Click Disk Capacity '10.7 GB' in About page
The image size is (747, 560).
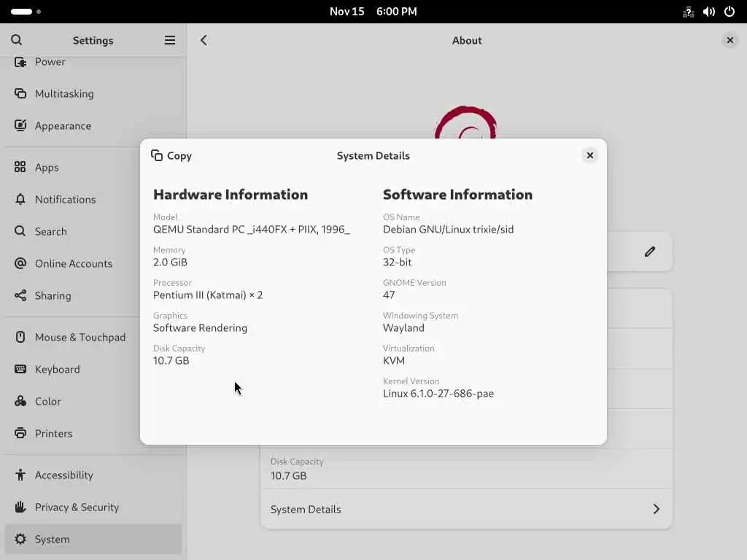pyautogui.click(x=288, y=475)
